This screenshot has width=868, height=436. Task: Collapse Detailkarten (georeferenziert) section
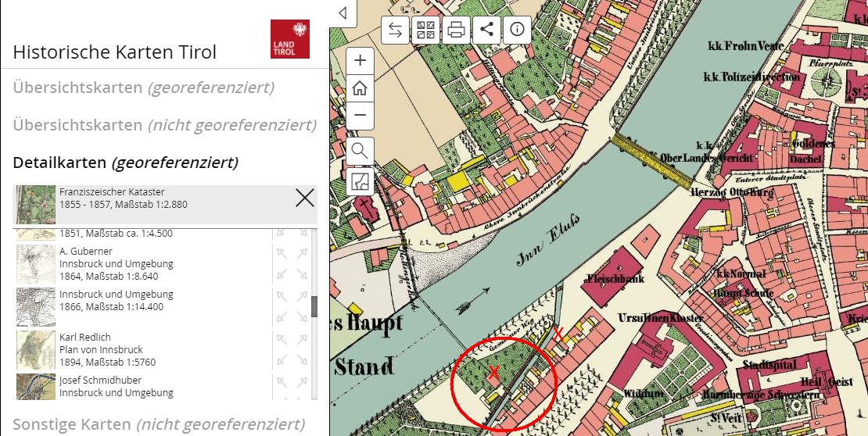point(126,163)
